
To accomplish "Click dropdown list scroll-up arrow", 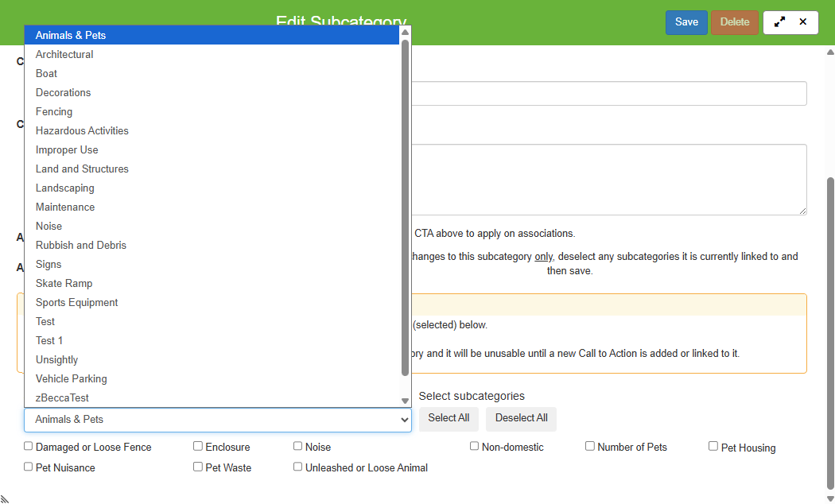I will [405, 33].
